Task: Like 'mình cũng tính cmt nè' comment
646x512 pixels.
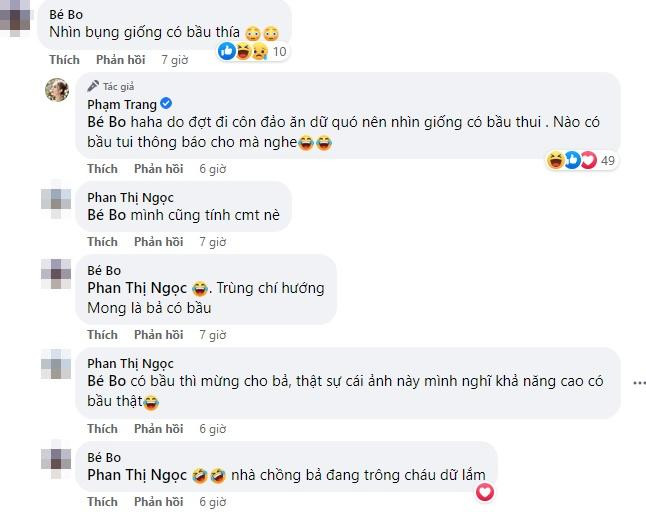Action: [102, 242]
